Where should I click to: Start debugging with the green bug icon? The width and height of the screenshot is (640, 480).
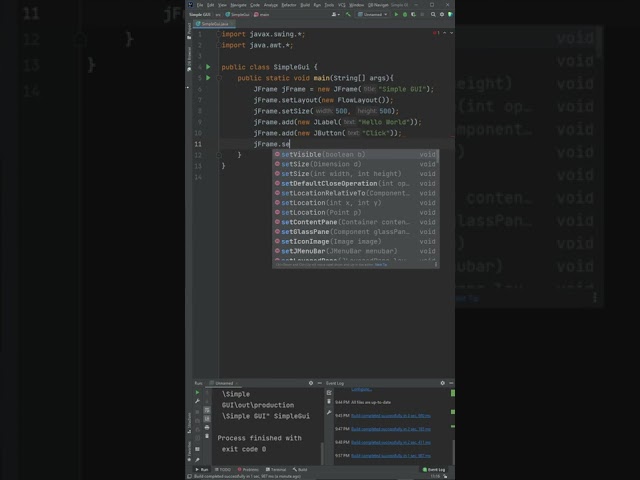click(x=405, y=14)
